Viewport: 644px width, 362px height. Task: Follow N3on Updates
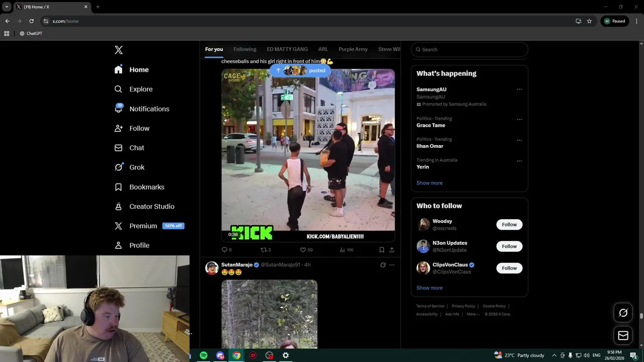509,246
